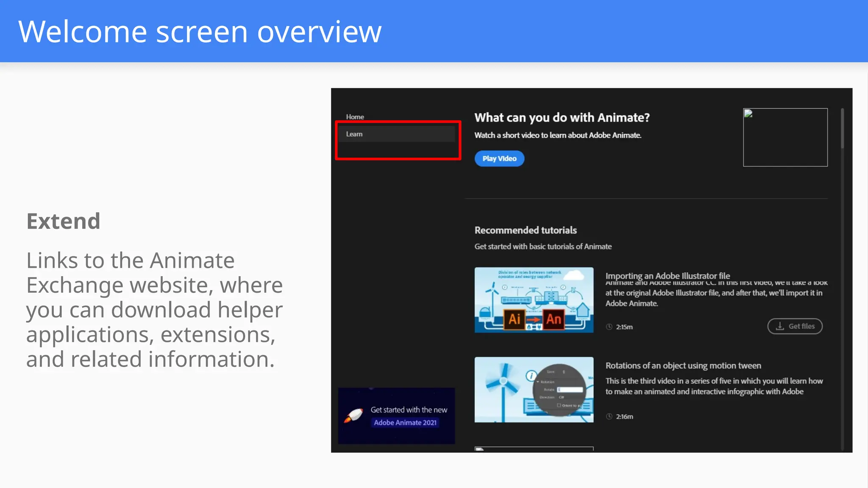Open the Adobe Animate 2021 link
This screenshot has width=868, height=488.
point(405,422)
